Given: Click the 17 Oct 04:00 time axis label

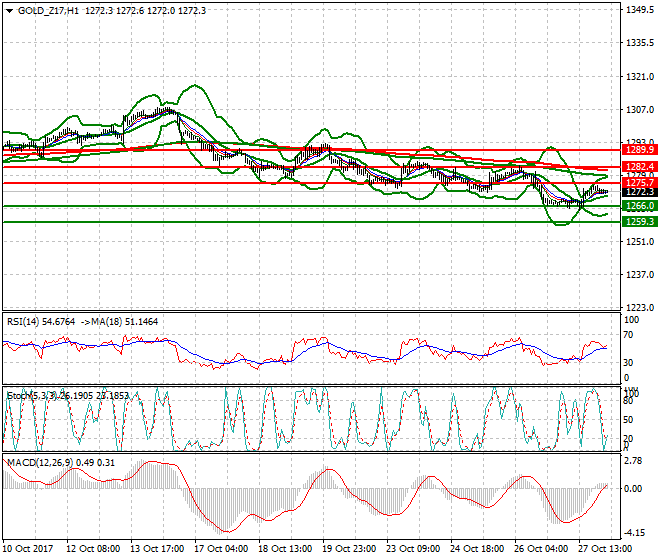Looking at the screenshot, I should 221,549.
